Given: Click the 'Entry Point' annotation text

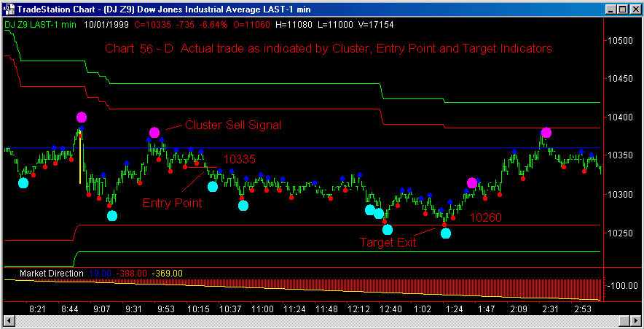Looking at the screenshot, I should pyautogui.click(x=172, y=203).
